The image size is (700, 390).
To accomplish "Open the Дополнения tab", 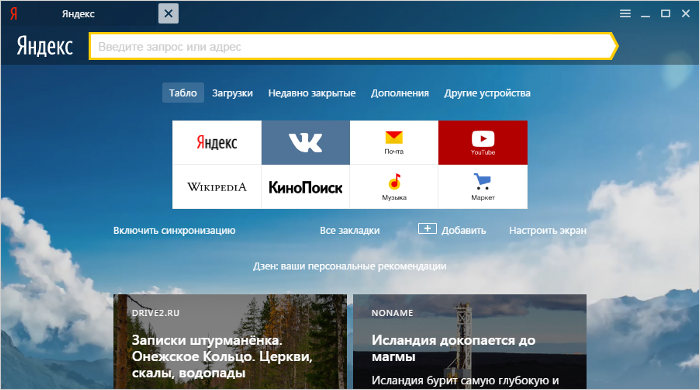I will pyautogui.click(x=400, y=93).
